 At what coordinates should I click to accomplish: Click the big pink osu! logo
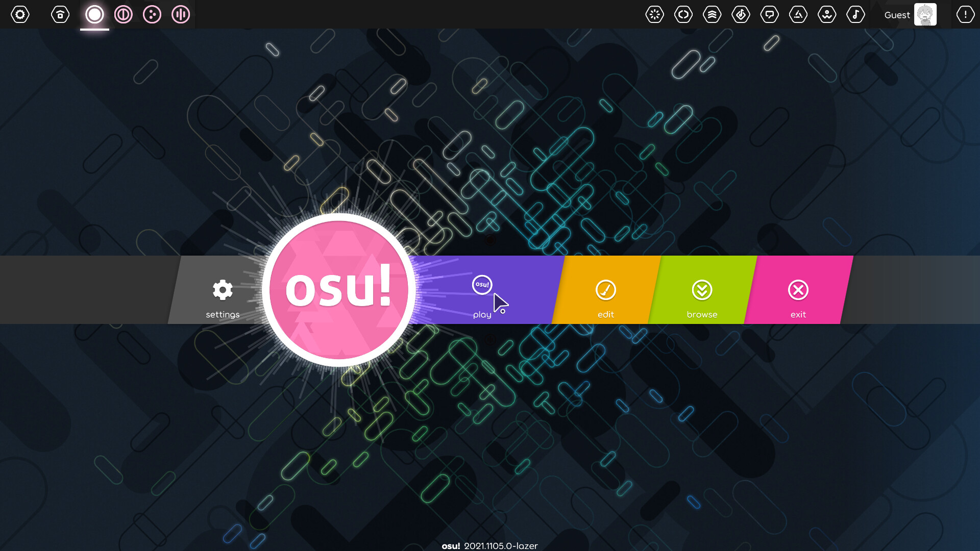(x=338, y=290)
